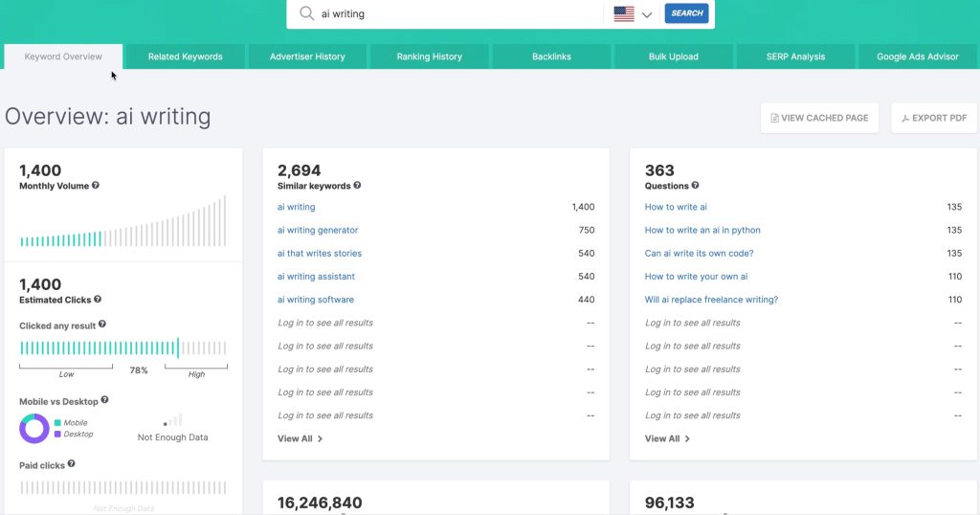This screenshot has width=980, height=515.
Task: Expand View All under Similar keywords
Action: tap(300, 438)
